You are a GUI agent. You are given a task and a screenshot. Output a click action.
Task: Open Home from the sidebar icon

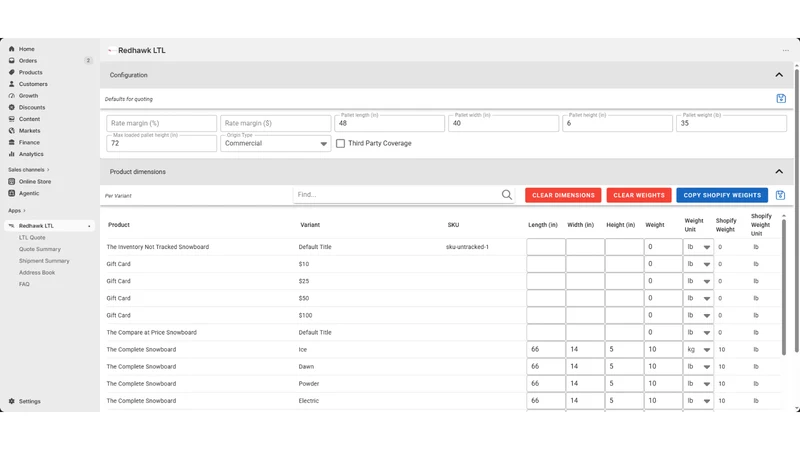12,49
